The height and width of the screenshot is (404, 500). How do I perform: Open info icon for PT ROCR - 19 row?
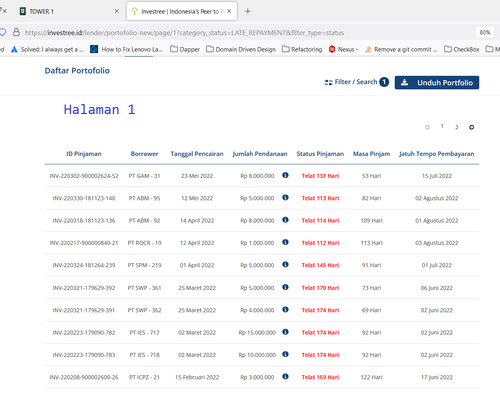click(285, 242)
